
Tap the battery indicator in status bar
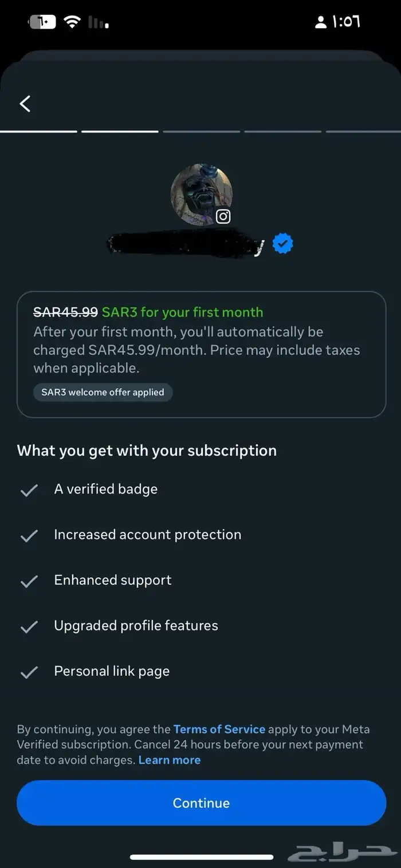click(42, 22)
